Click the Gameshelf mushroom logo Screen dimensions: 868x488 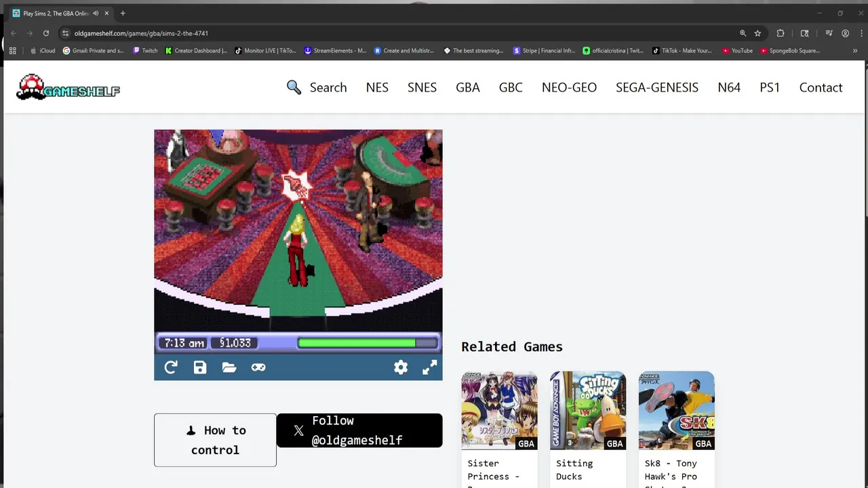[x=68, y=87]
